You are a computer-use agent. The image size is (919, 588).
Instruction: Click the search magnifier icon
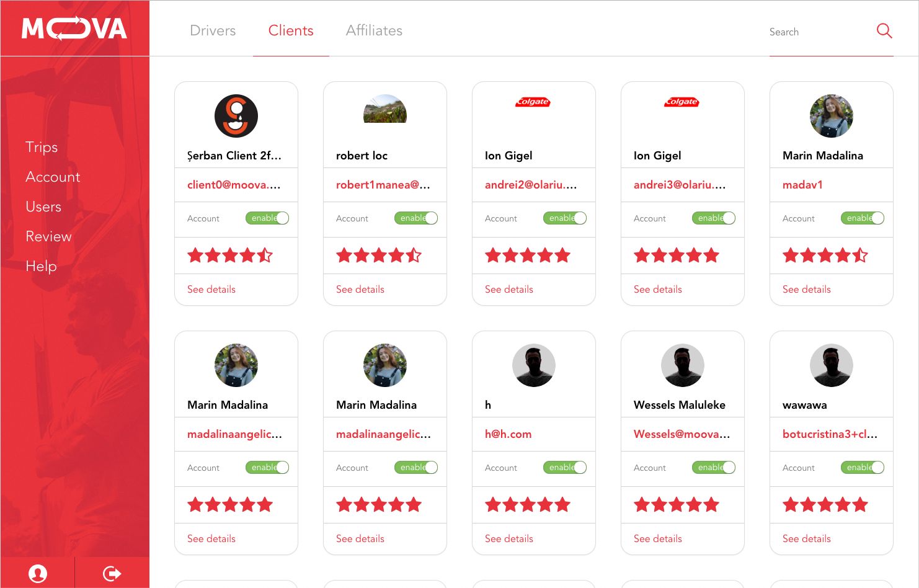tap(884, 31)
